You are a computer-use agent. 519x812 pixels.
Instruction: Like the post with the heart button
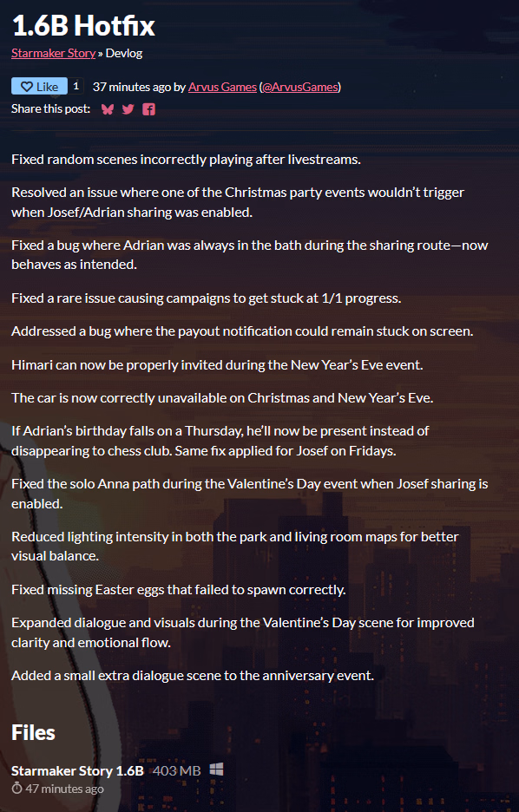click(39, 87)
